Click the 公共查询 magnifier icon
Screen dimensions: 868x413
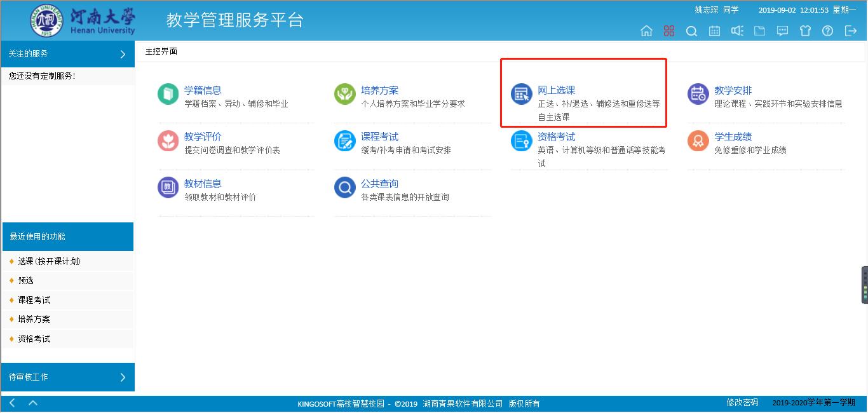pyautogui.click(x=345, y=188)
